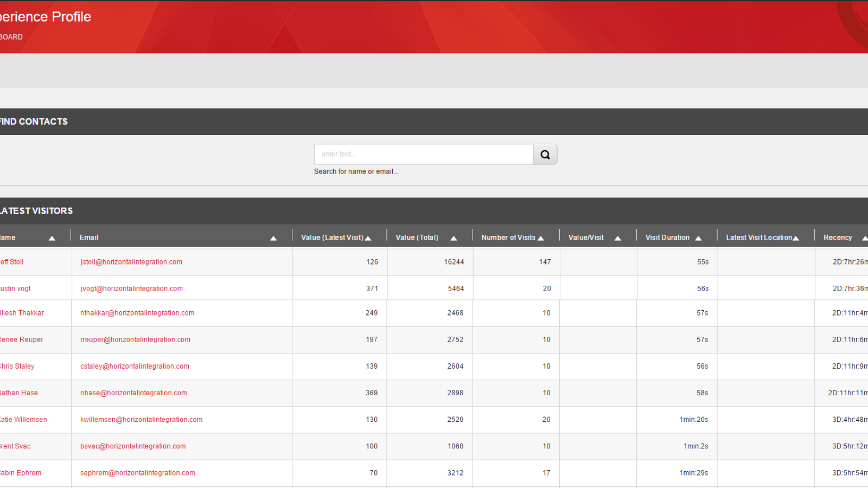Click the sort arrow on the Name column
868x488 pixels.
click(x=52, y=238)
